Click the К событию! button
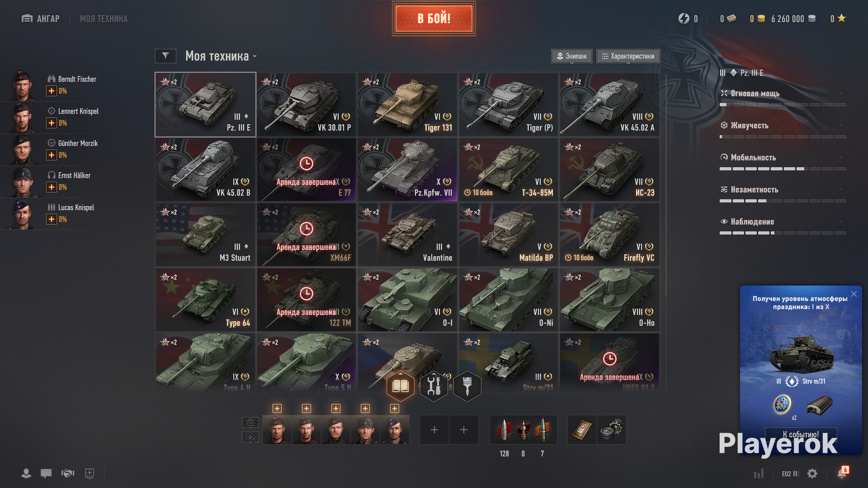This screenshot has height=488, width=868. (801, 434)
